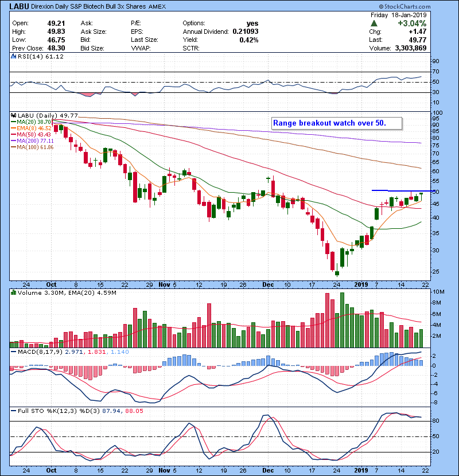Click the 'Dec' label on upper date axis

tap(268, 285)
